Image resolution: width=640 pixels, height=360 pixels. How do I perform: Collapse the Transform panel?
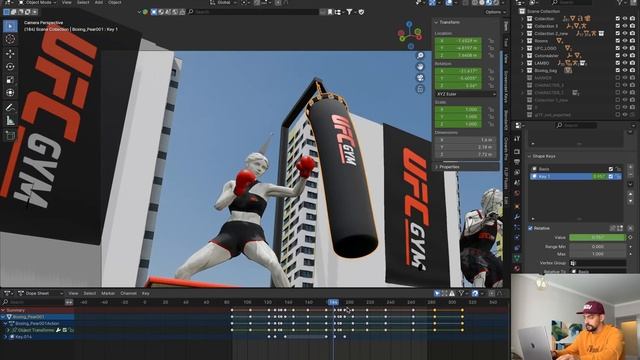point(436,22)
